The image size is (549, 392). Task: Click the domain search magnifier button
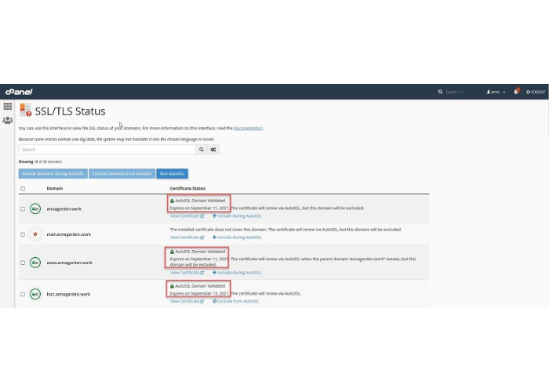[201, 149]
